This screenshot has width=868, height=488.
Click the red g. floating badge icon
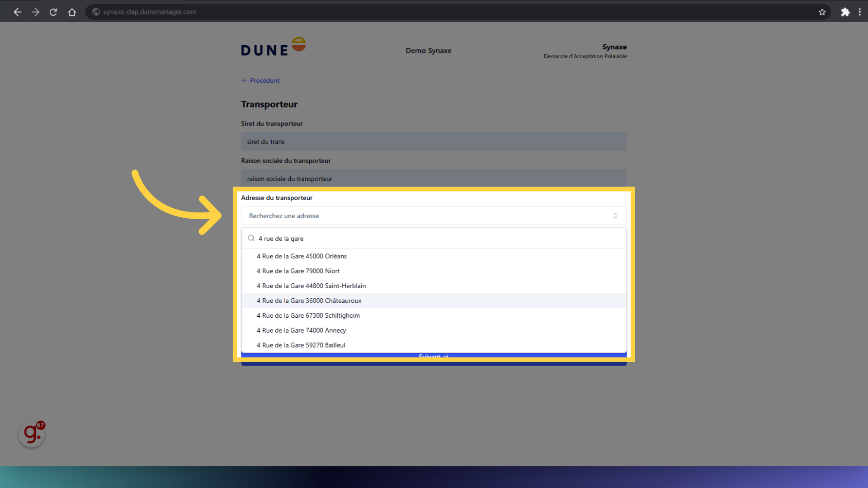32,434
